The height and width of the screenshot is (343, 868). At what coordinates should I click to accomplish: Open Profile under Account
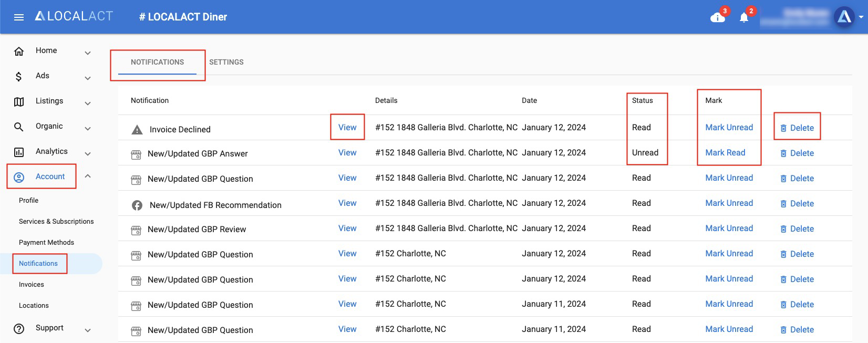pyautogui.click(x=29, y=201)
